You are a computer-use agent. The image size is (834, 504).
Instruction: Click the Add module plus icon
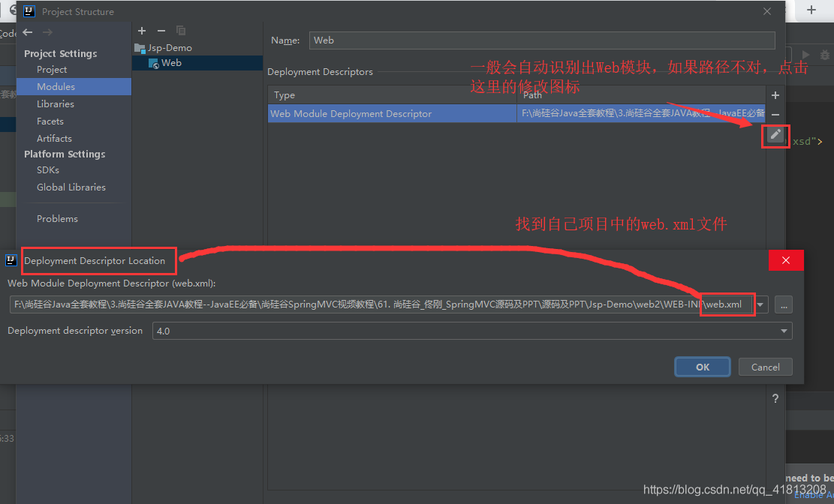click(142, 31)
